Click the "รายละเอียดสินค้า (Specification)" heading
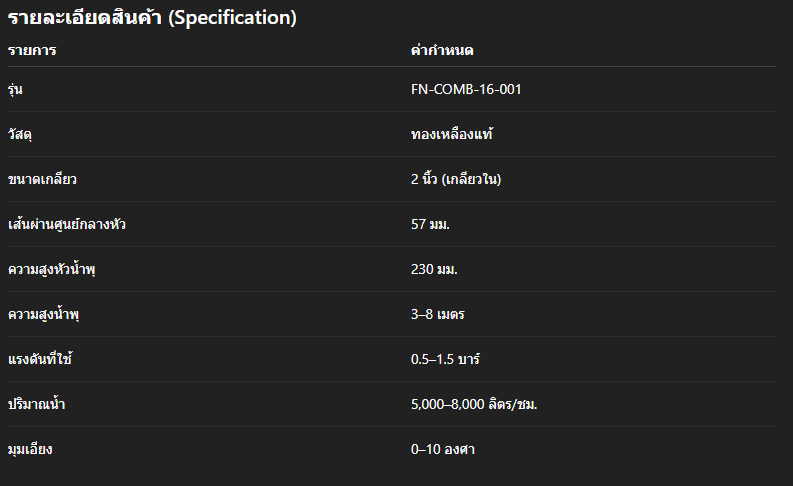793x486 pixels. tap(152, 18)
